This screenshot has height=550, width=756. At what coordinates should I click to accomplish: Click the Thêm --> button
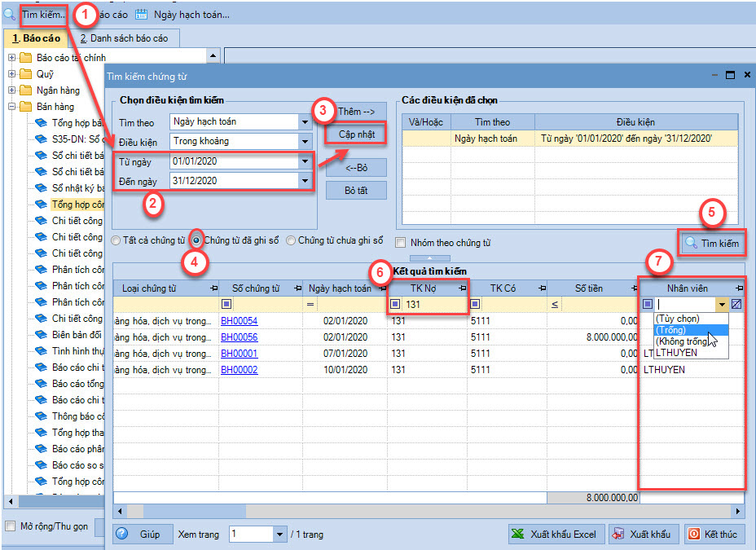tap(356, 112)
